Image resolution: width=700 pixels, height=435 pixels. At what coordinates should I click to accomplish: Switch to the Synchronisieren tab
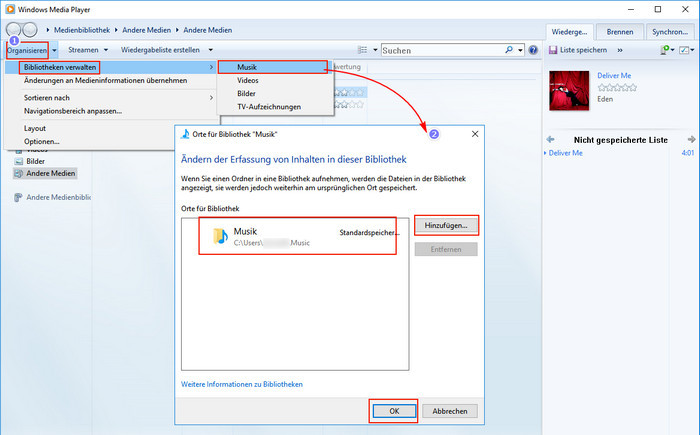670,32
